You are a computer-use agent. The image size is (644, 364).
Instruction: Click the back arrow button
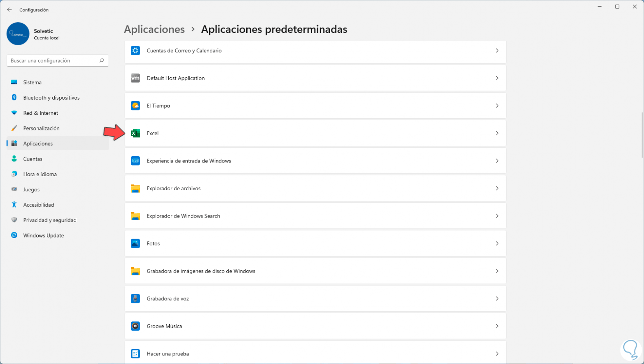click(x=9, y=10)
